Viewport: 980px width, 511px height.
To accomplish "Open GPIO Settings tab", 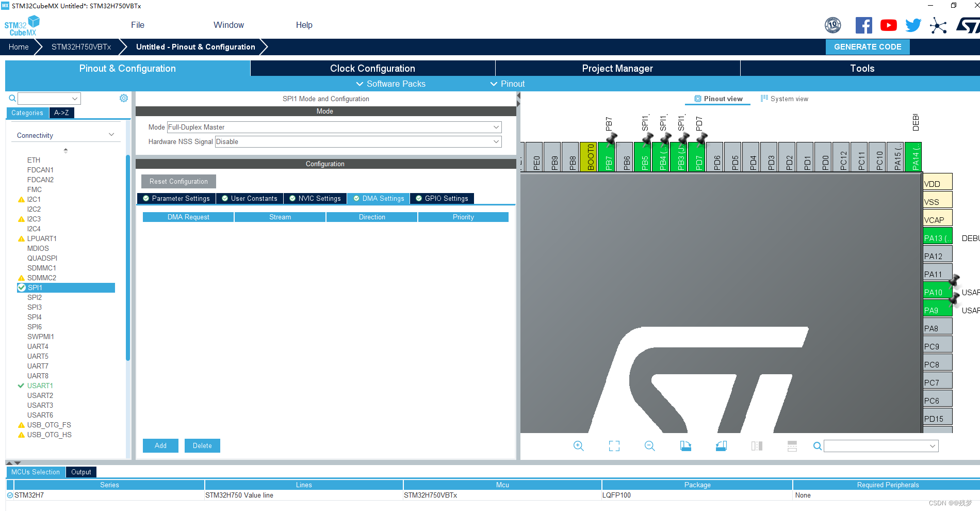I will [442, 198].
